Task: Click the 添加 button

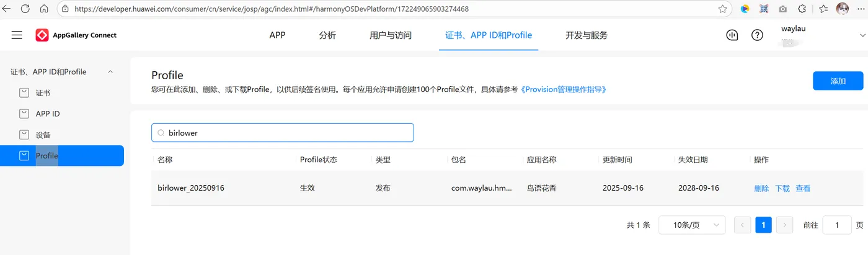Action: pyautogui.click(x=838, y=81)
